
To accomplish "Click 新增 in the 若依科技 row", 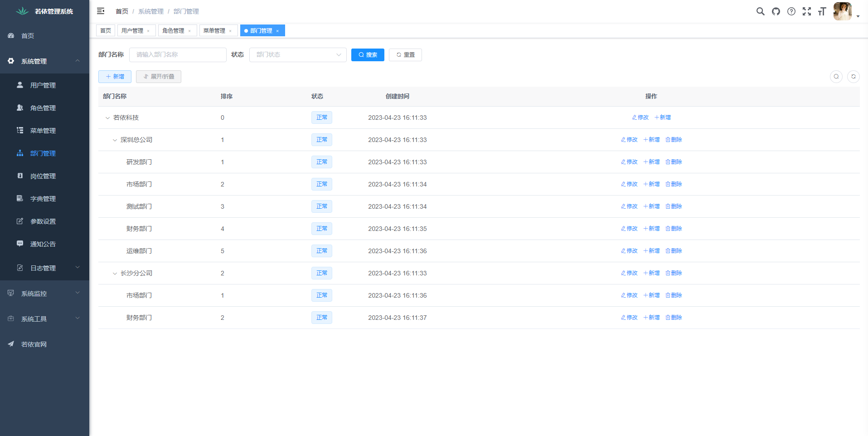I will tap(663, 118).
